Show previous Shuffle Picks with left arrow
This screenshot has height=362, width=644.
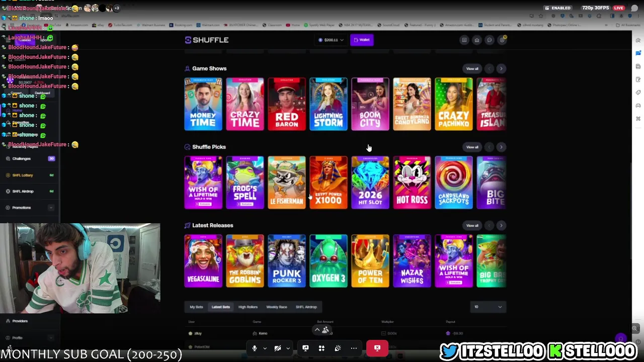pyautogui.click(x=489, y=147)
